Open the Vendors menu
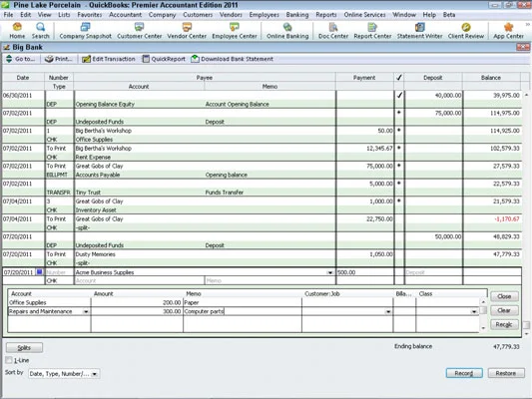 click(x=231, y=15)
